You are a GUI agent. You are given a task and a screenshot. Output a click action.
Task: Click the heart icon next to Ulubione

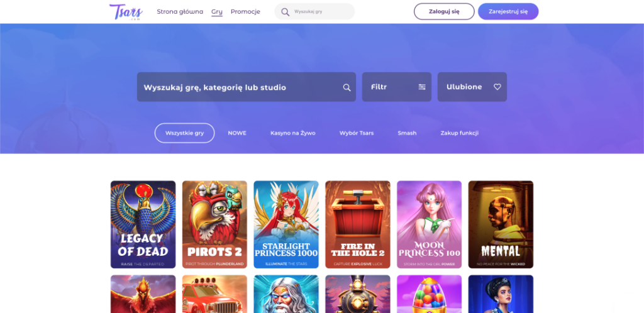coord(497,87)
